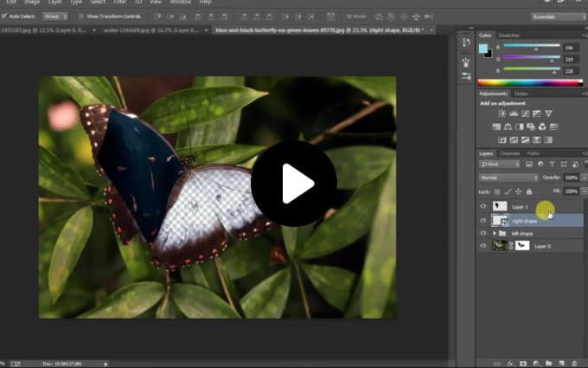Add a Hue/Saturation adjustment
588x368 pixels.
496,127
